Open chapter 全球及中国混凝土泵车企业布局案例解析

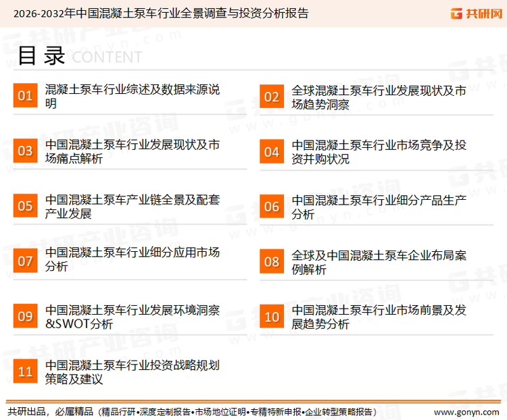point(379,263)
